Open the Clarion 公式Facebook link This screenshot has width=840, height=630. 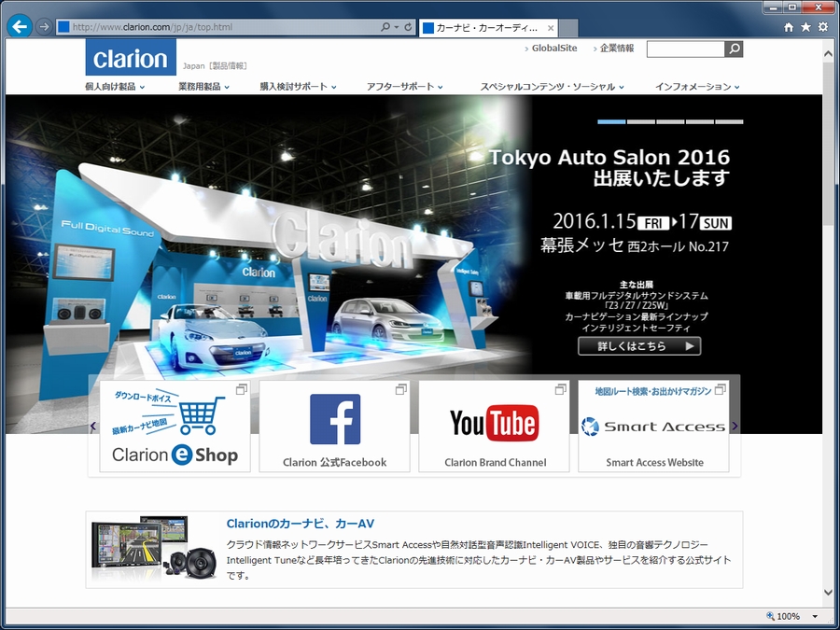[x=335, y=462]
